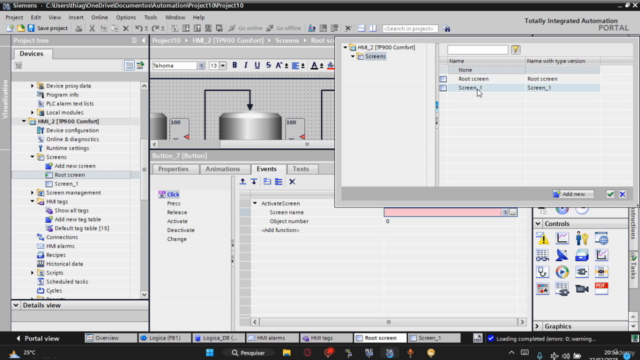Viewport: 640px width, 360px height.
Task: Click the Go online icon
Action: (232, 28)
